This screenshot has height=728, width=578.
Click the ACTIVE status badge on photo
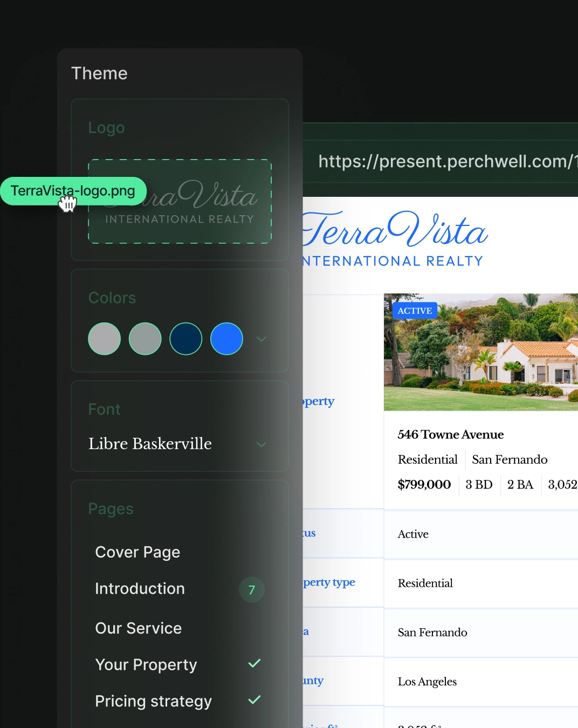click(415, 311)
